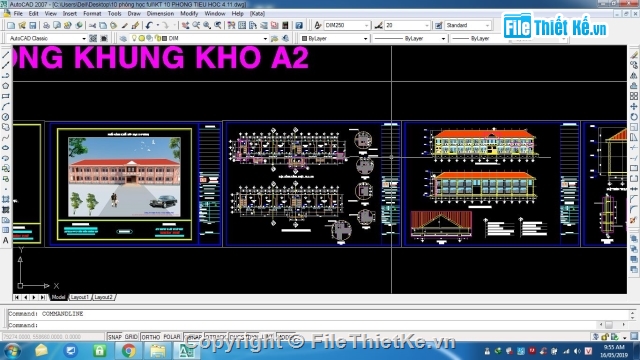This screenshot has width=640, height=360.
Task: Open the Help question mark icon
Action: tap(299, 25)
